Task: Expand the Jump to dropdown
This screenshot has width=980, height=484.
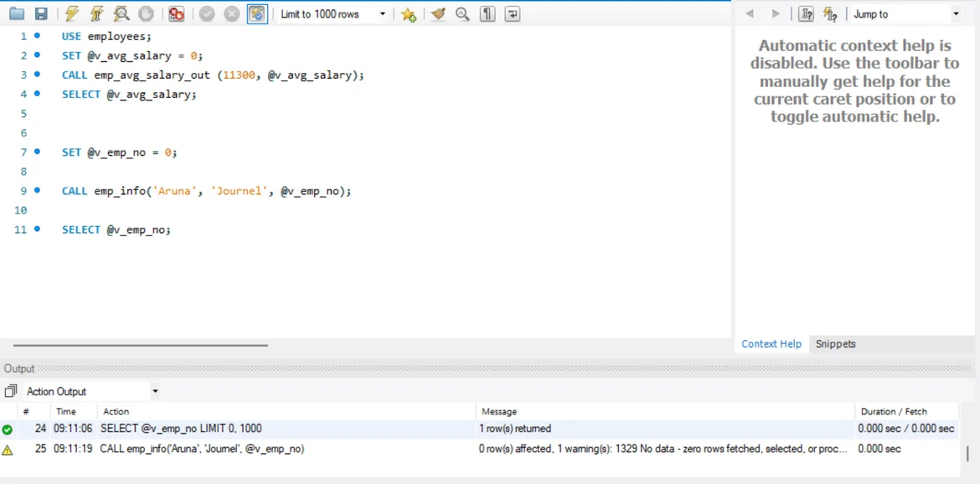Action: point(956,14)
